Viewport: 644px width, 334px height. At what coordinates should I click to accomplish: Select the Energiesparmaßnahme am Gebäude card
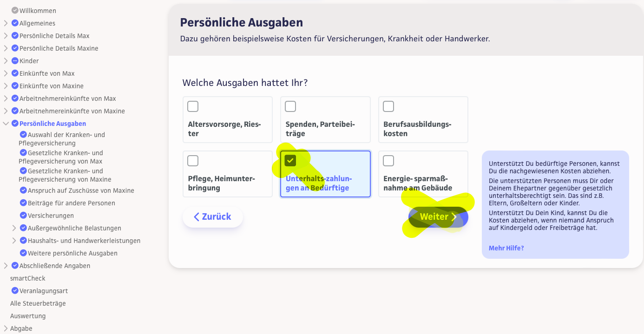point(423,174)
